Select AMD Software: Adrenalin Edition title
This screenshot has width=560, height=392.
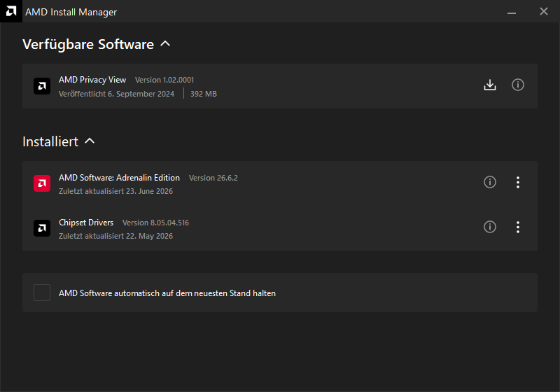pyautogui.click(x=119, y=177)
